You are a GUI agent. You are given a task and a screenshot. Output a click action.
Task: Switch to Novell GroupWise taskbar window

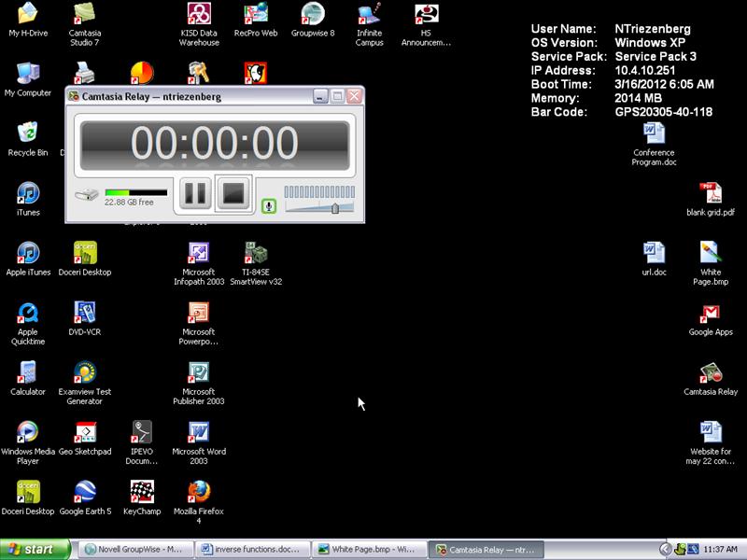coord(134,549)
